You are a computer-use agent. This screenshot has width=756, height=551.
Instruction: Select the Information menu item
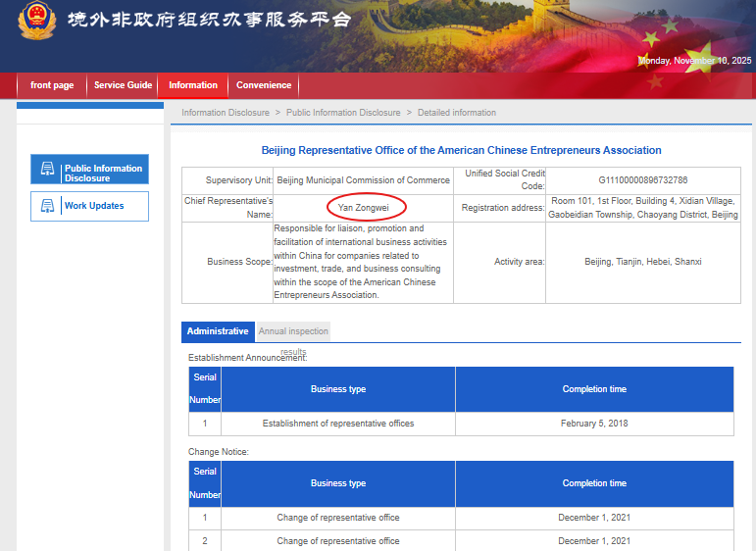click(193, 85)
